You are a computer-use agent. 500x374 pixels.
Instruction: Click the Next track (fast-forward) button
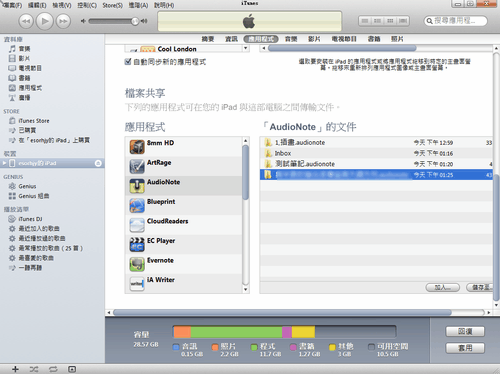(x=63, y=21)
